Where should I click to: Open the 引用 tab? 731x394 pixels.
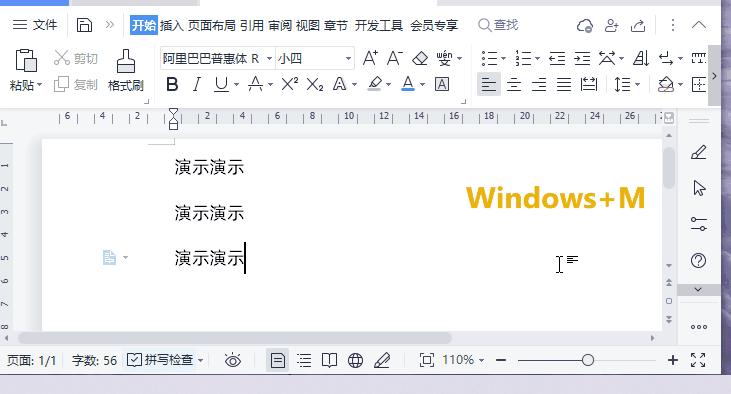pos(252,25)
